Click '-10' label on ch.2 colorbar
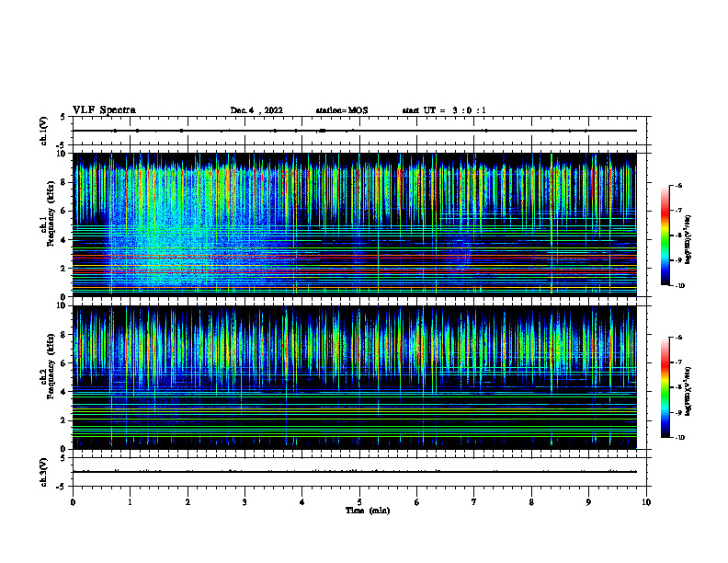This screenshot has width=728, height=563. coord(679,438)
